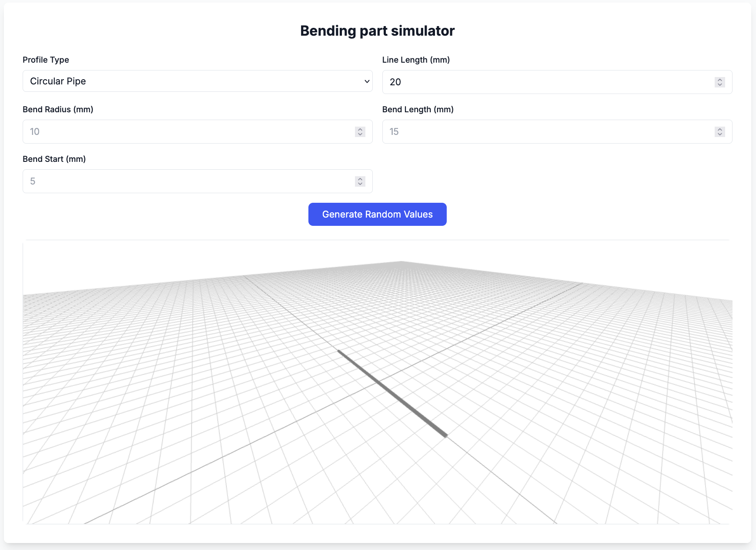756x550 pixels.
Task: Click the Bend Radius (mm) label
Action: 58,110
